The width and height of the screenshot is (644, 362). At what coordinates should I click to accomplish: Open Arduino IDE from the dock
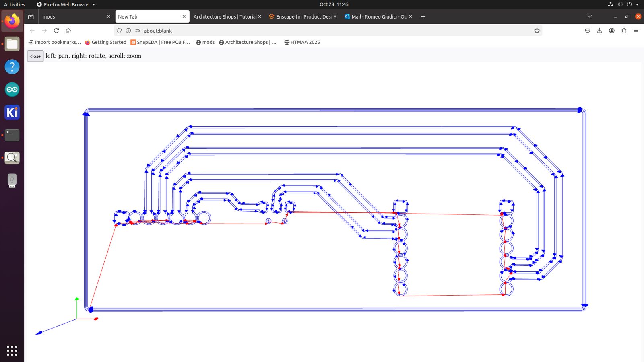click(x=12, y=89)
